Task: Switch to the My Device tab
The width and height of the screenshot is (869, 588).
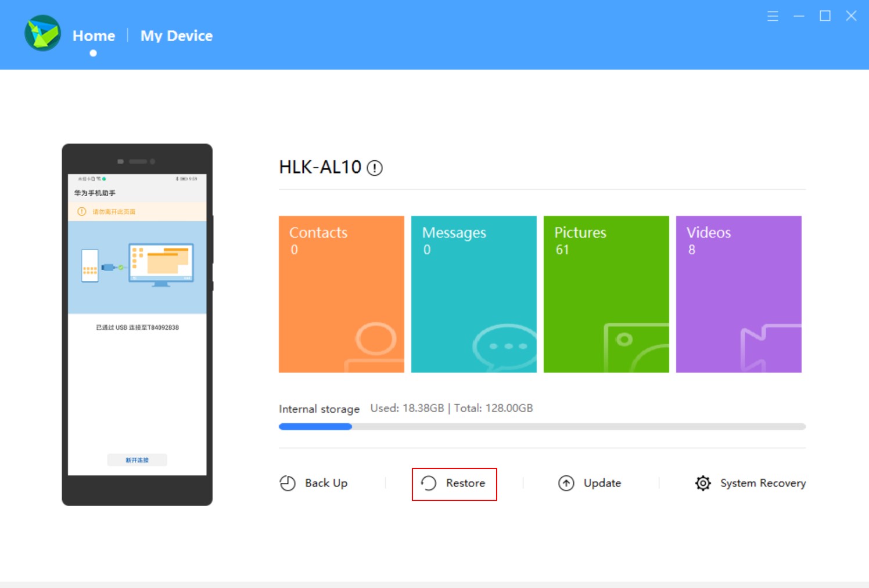Action: [x=176, y=35]
